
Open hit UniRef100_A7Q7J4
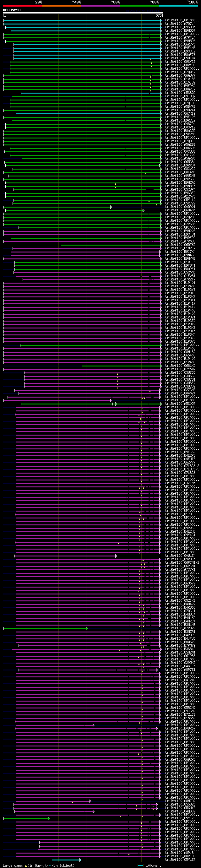(x=180, y=24)
